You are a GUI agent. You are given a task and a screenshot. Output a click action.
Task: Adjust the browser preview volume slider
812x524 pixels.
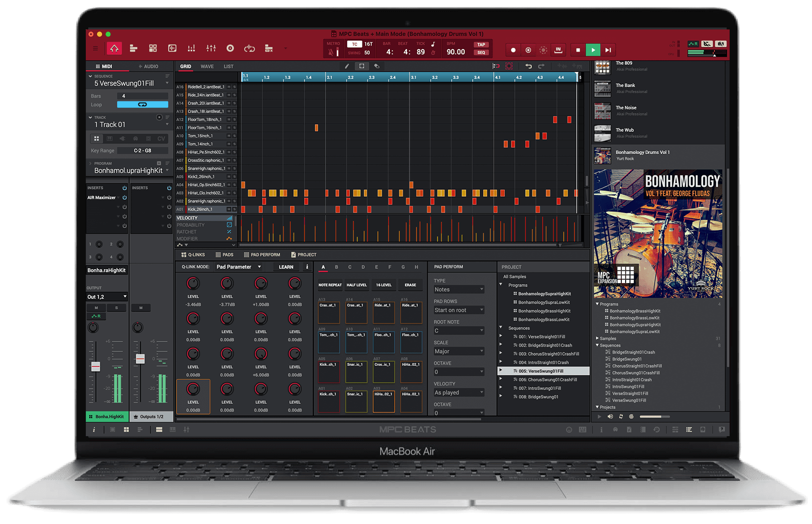point(655,417)
